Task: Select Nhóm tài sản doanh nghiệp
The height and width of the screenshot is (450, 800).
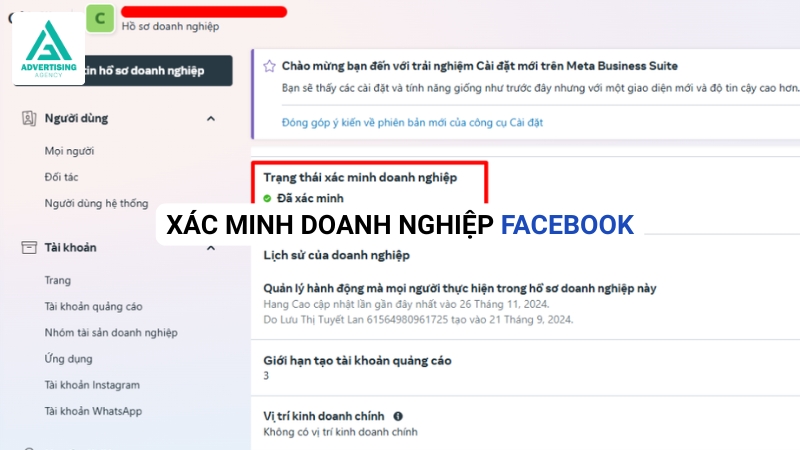Action: 111,333
